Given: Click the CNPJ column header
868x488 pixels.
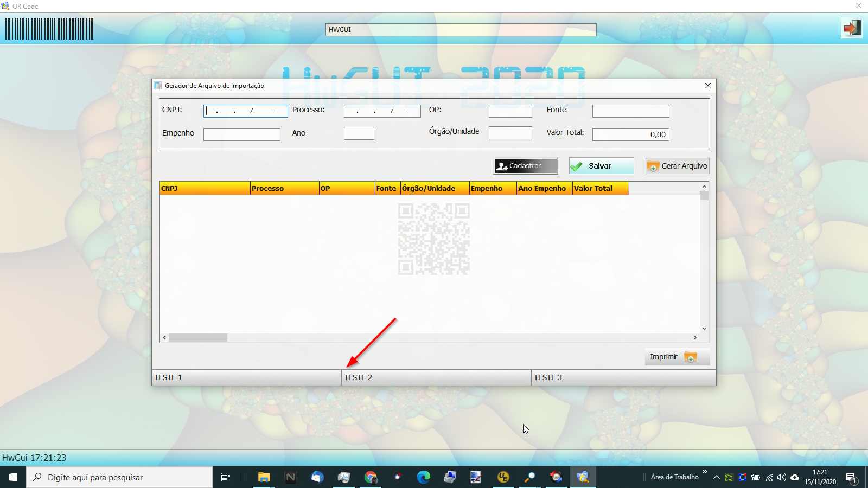Looking at the screenshot, I should click(205, 188).
